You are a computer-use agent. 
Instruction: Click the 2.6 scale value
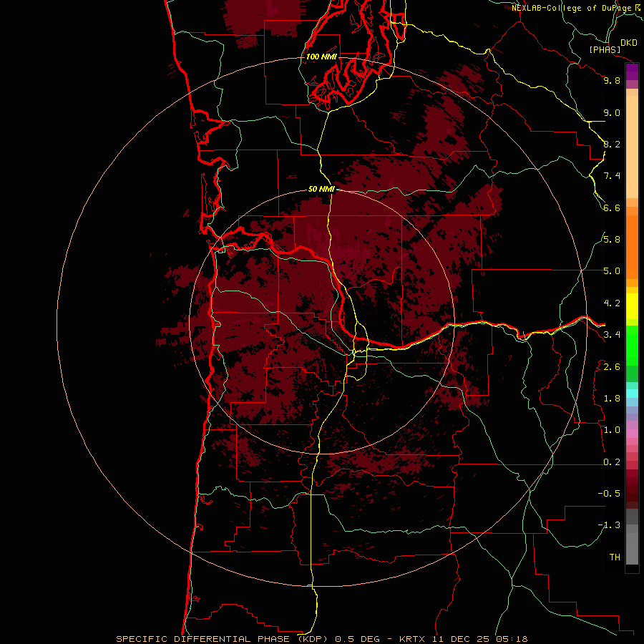click(x=612, y=367)
